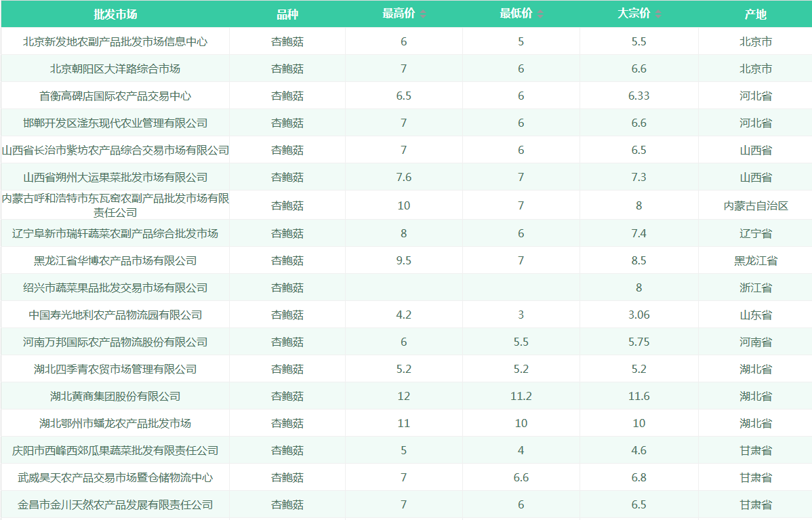Screen dimensions: 812x520
Task: Click 绍兴市蔬菜果品批发交易市场有限公司 row
Action: click(115, 287)
